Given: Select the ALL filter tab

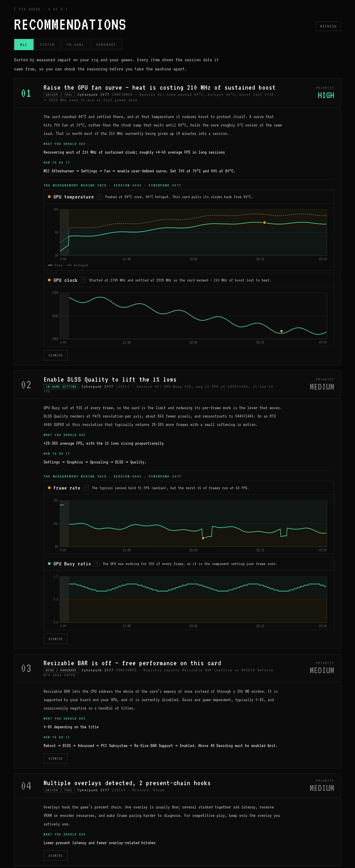Looking at the screenshot, I should coord(24,44).
